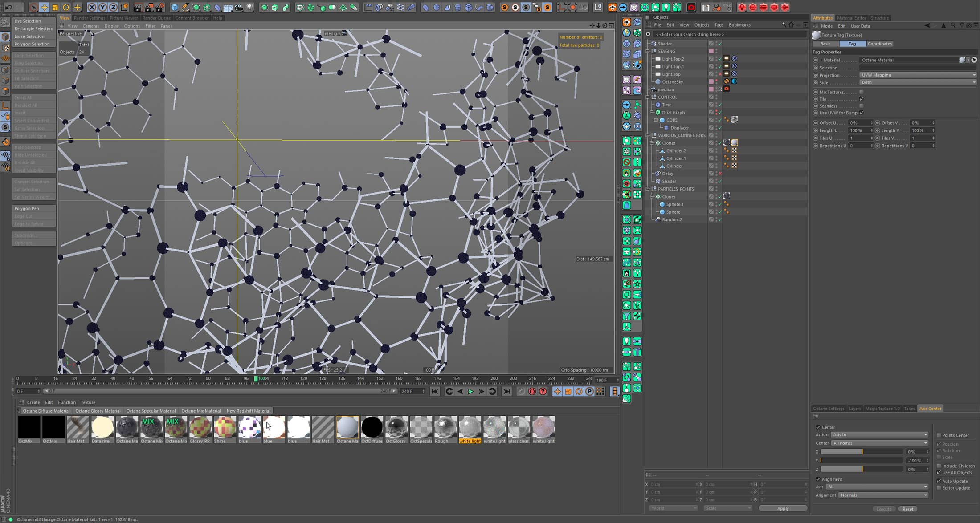Open the Content Browser tab
980x523 pixels.
(192, 18)
